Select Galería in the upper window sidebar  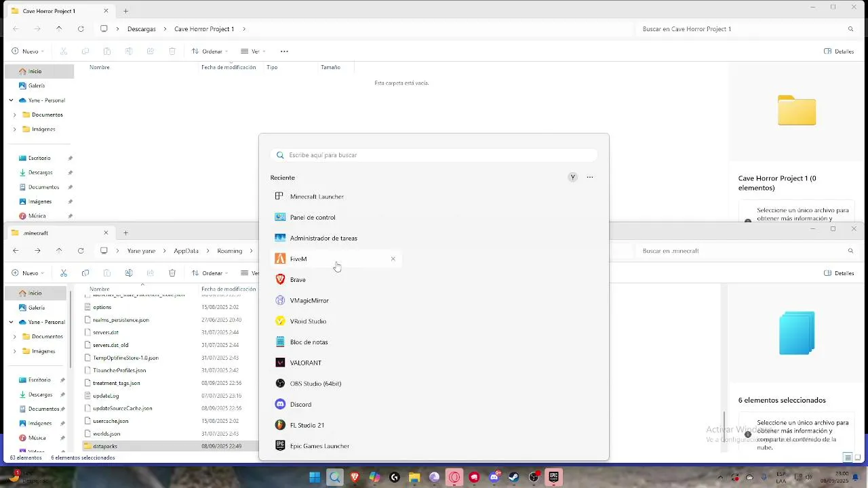(37, 86)
